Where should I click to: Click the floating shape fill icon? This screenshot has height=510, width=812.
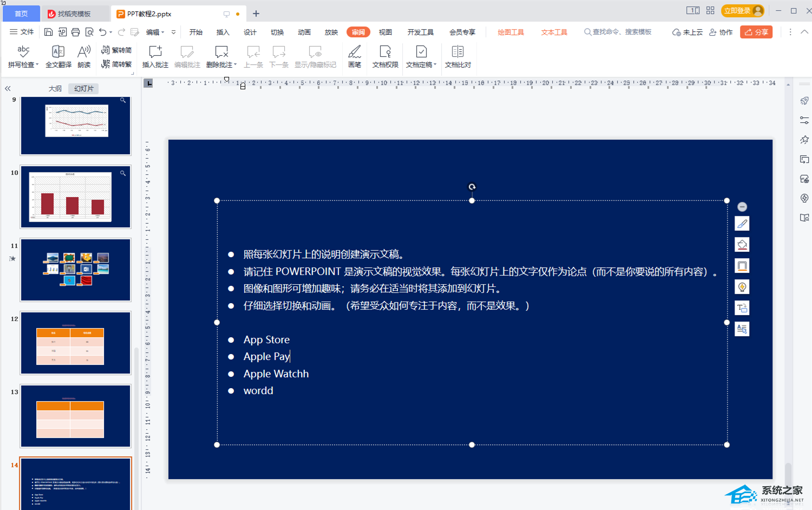point(742,245)
